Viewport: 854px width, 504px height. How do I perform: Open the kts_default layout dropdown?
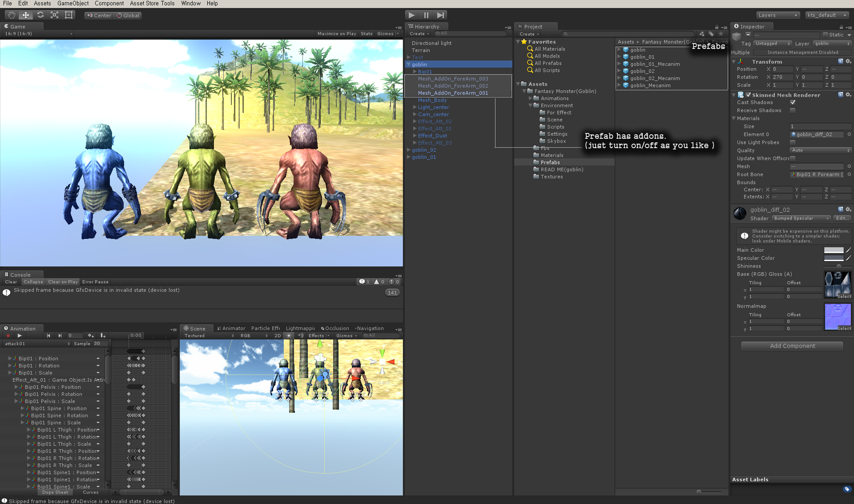click(827, 15)
